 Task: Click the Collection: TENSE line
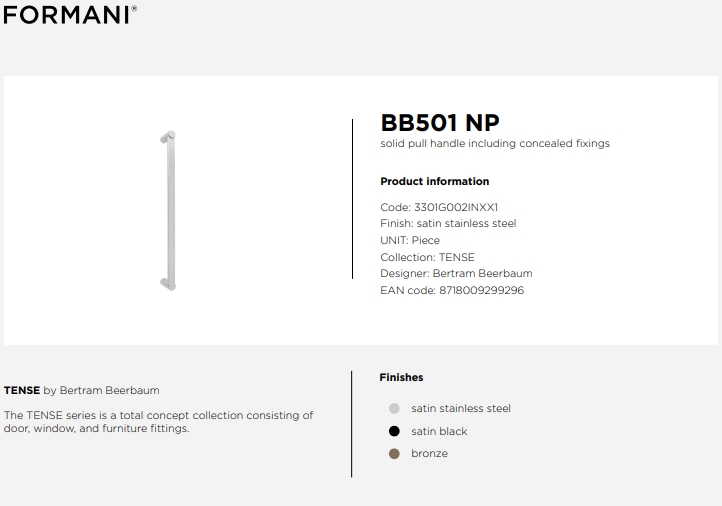(x=427, y=257)
